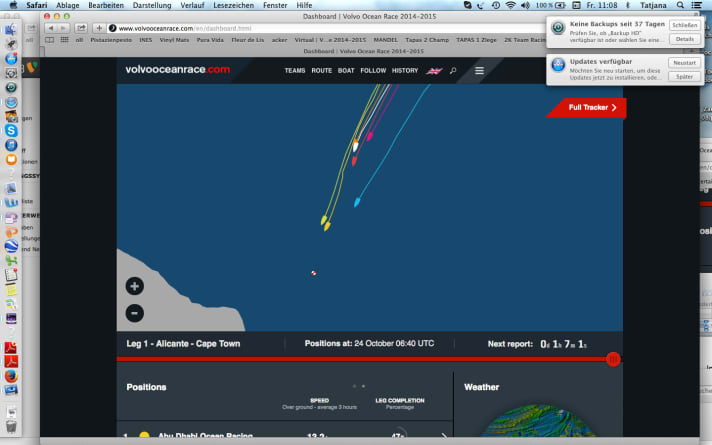Click the Full Tracker button
The width and height of the screenshot is (712, 445).
coord(588,108)
